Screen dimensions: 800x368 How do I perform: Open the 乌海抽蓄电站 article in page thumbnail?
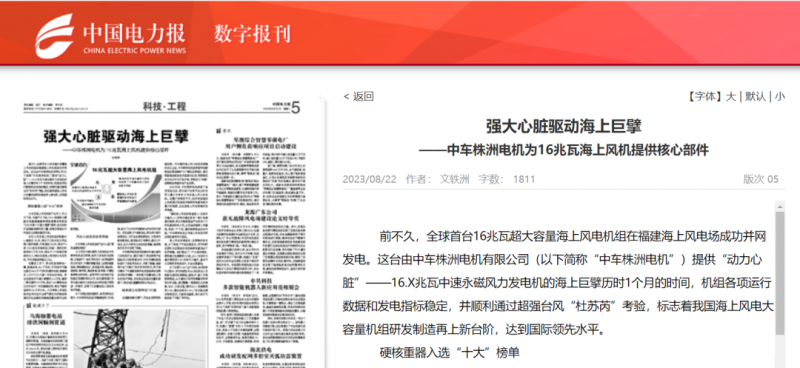[x=47, y=321]
